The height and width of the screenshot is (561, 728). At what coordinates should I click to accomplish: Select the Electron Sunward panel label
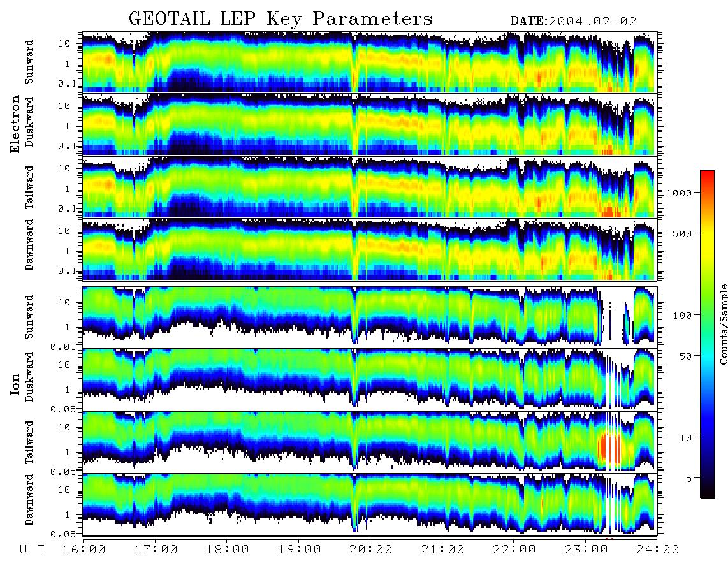[x=29, y=62]
